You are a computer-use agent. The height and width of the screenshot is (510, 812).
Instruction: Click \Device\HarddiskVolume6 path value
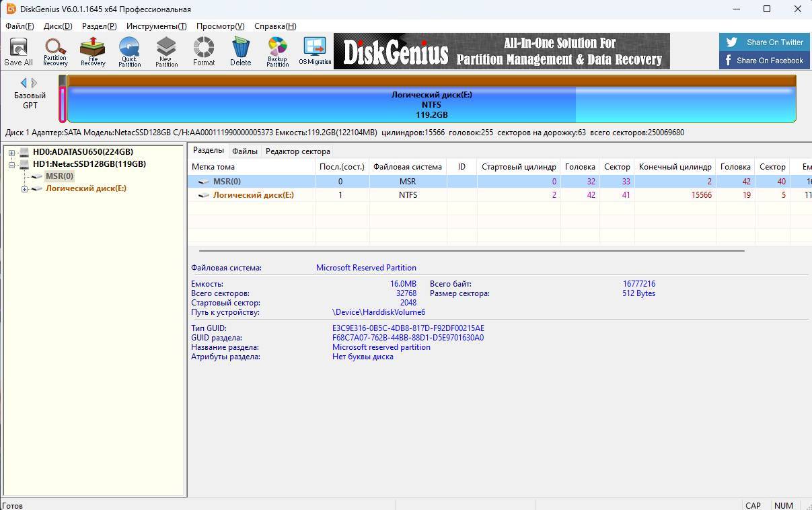379,312
